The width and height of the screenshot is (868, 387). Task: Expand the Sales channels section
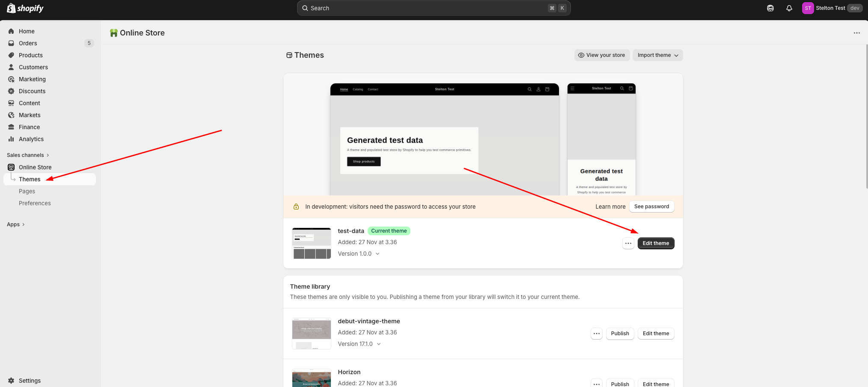click(28, 155)
